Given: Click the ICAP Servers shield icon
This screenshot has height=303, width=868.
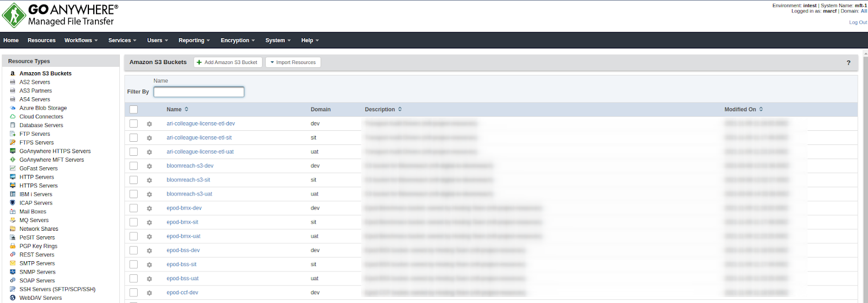Looking at the screenshot, I should coord(12,203).
